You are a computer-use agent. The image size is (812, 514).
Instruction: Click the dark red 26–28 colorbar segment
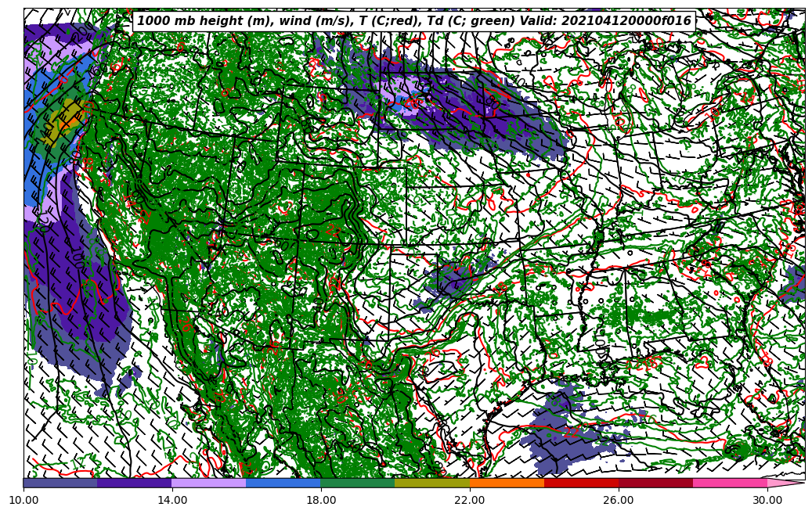[655, 483]
